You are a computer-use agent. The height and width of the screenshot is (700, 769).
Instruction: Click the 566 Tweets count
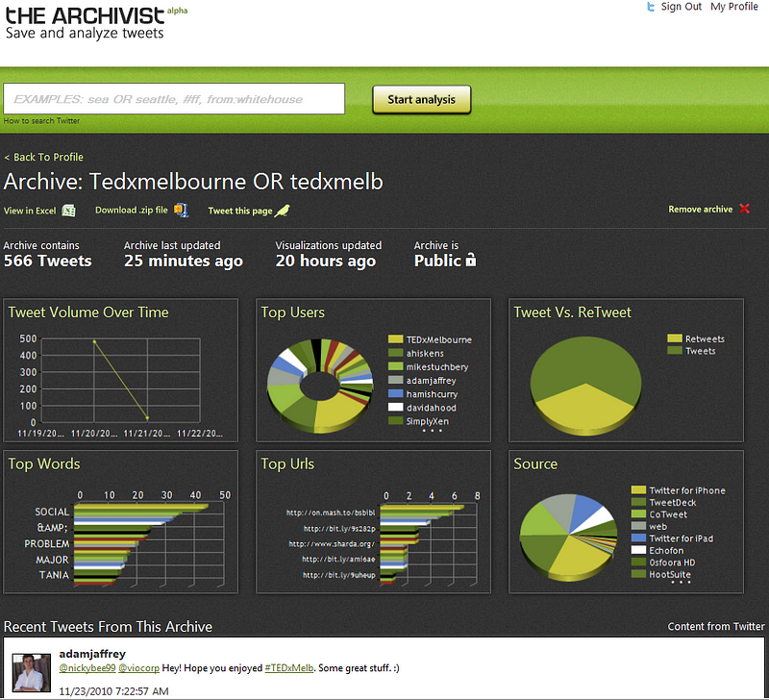[x=47, y=261]
